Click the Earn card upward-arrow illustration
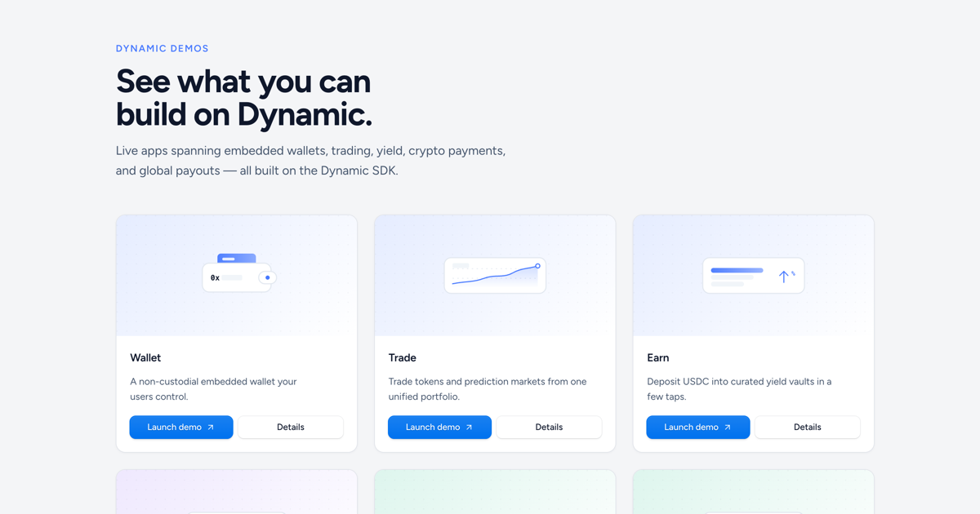The height and width of the screenshot is (514, 980). click(x=754, y=276)
